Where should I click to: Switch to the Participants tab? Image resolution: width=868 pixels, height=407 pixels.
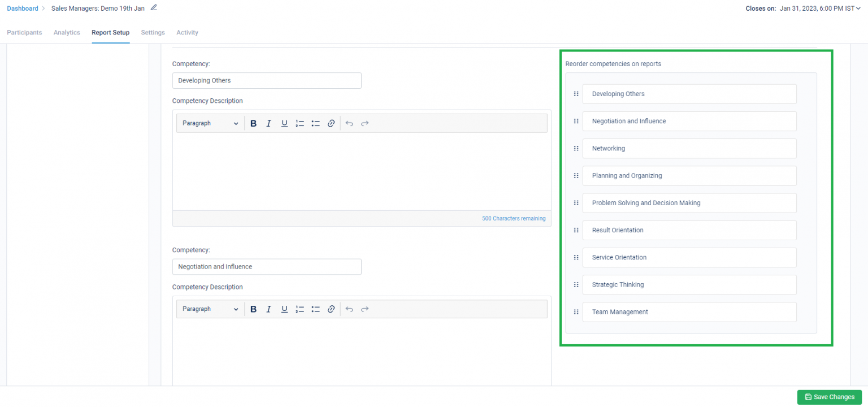point(24,32)
